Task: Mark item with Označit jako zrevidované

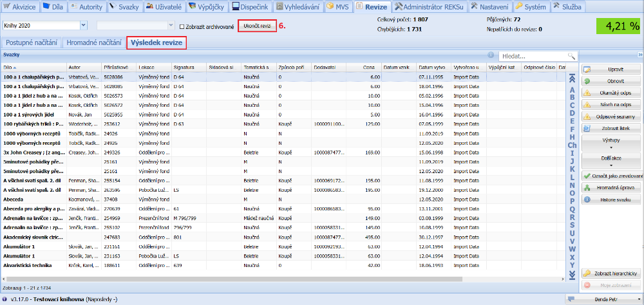Action: [x=612, y=176]
